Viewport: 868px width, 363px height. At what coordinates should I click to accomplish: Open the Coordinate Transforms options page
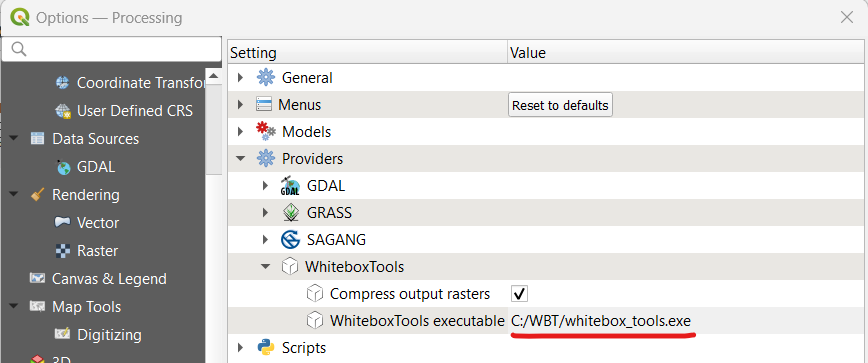point(141,83)
